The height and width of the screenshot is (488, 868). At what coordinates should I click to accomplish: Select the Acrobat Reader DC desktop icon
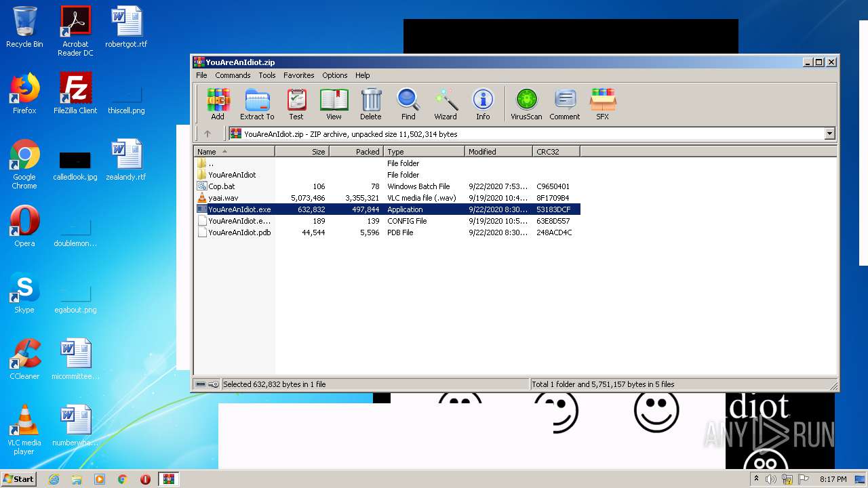(x=75, y=31)
